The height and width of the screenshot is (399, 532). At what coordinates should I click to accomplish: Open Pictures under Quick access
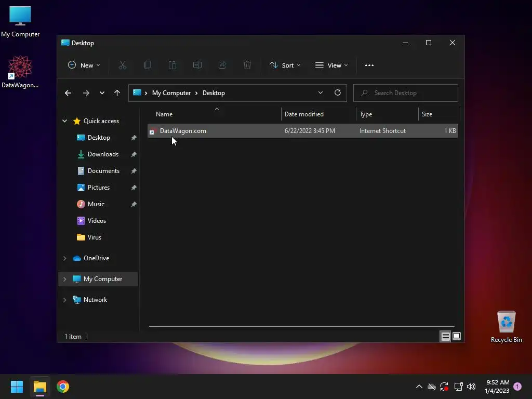(x=99, y=188)
